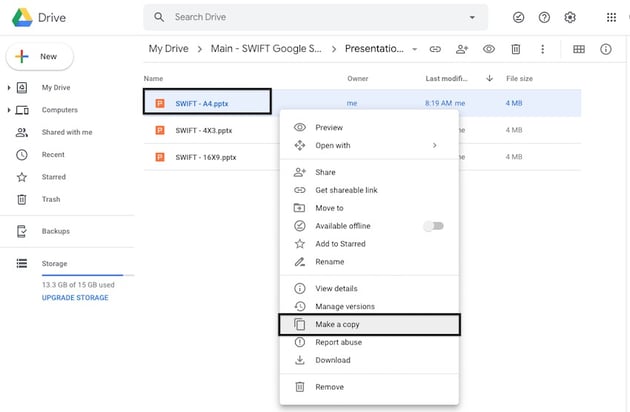Screen dimensions: 630x412
Task: Click the preview eye icon in toolbar
Action: click(489, 49)
